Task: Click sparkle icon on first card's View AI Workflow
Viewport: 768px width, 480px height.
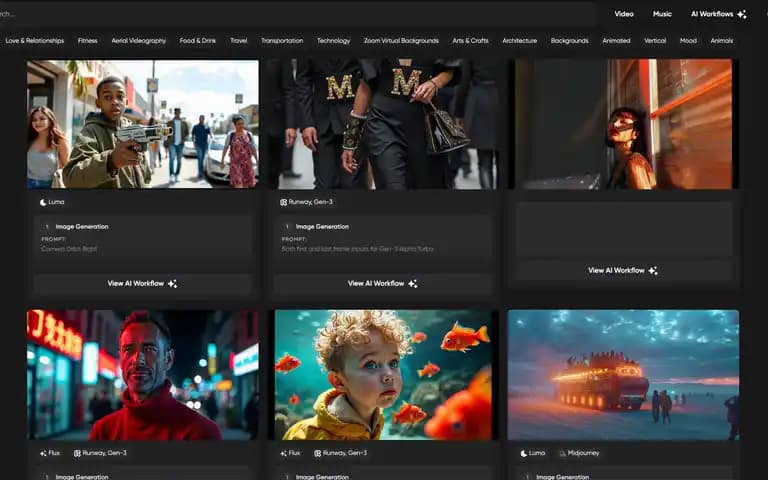Action: pos(172,284)
